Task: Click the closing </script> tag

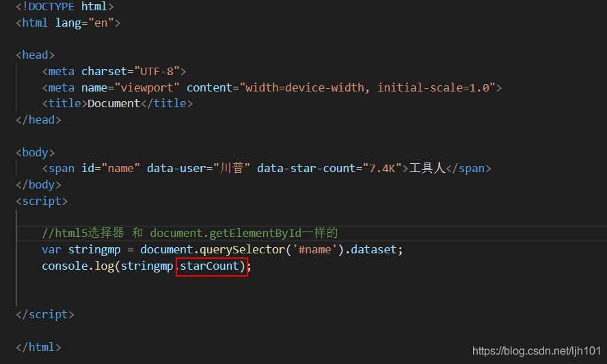Action: pos(45,315)
